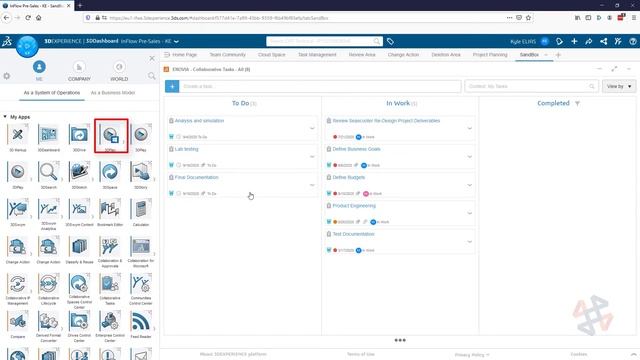The image size is (640, 360).
Task: Open settings gear in compass panel
Action: click(7, 76)
